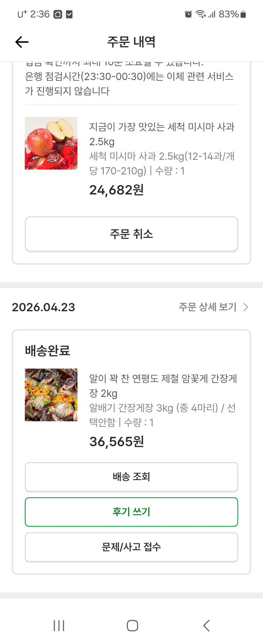Tap the Wi-Fi icon in the status bar
Image resolution: width=263 pixels, height=644 pixels.
201,14
